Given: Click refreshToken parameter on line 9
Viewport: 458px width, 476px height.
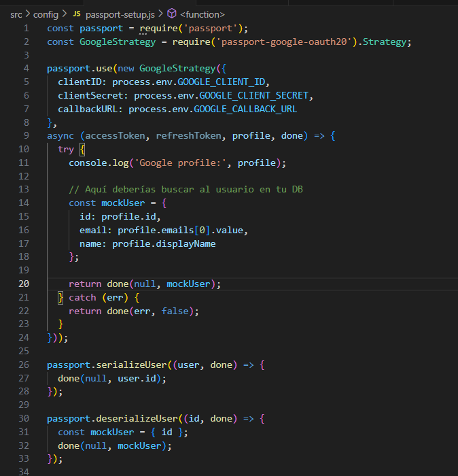Looking at the screenshot, I should point(188,136).
